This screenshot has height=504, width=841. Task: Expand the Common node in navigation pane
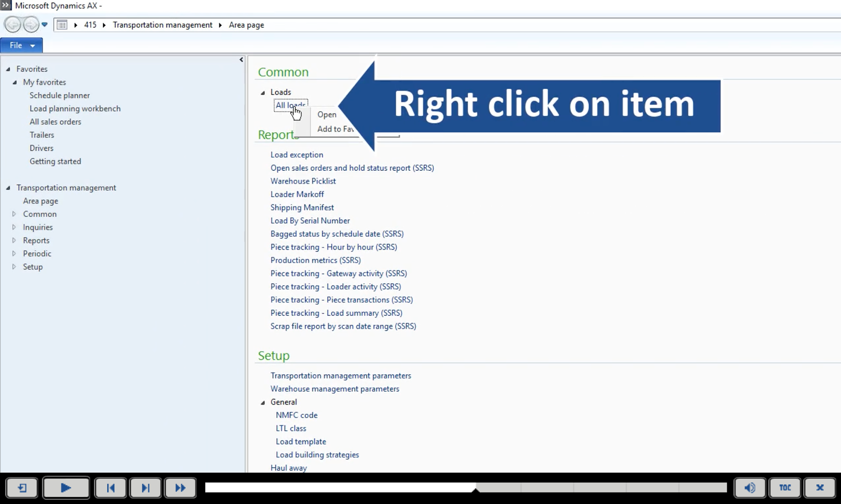coord(14,214)
